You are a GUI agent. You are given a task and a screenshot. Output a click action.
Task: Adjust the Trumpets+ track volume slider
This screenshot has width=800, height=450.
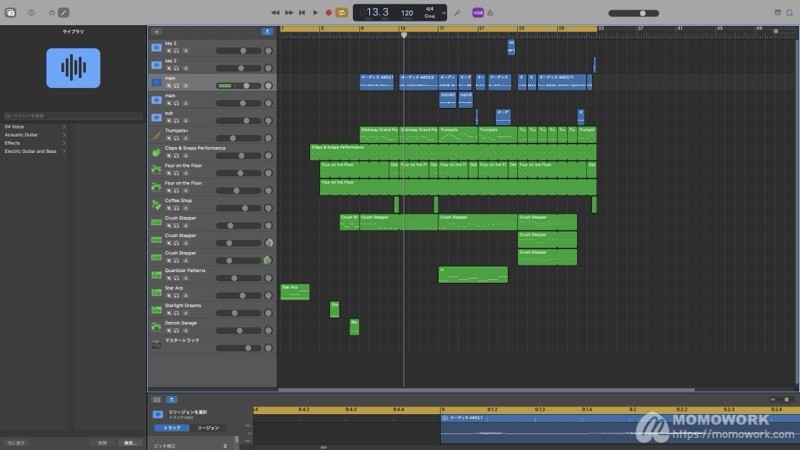[238, 138]
